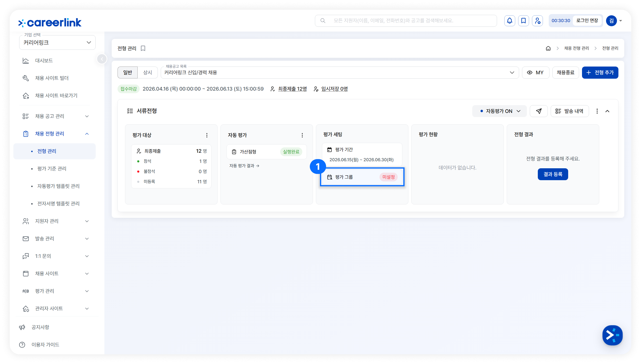Click the 이용자 가이드 question icon

(22, 345)
